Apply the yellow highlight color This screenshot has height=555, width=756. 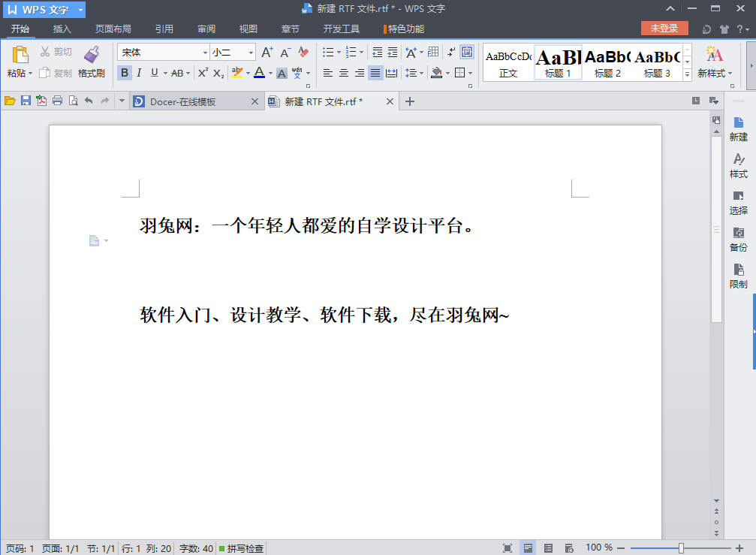tap(236, 73)
